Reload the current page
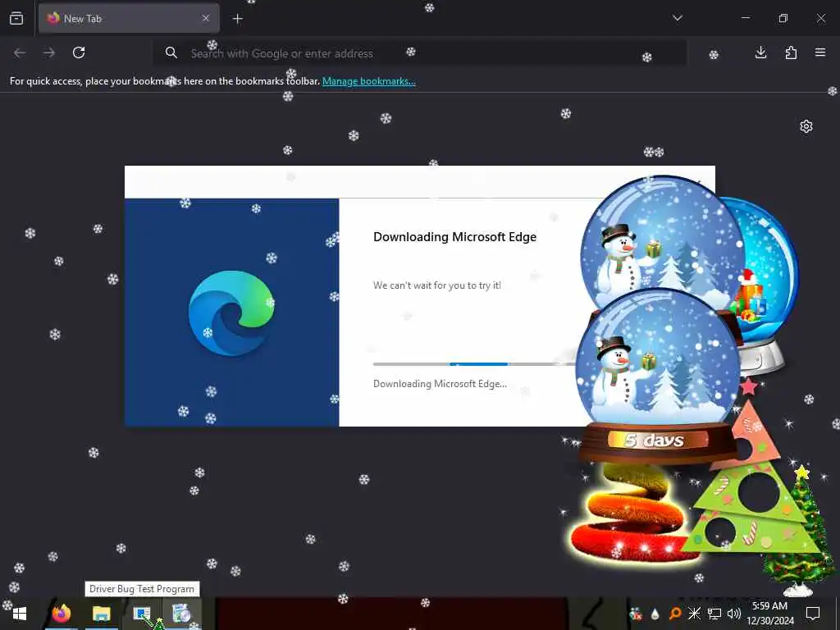The height and width of the screenshot is (630, 840). point(79,52)
